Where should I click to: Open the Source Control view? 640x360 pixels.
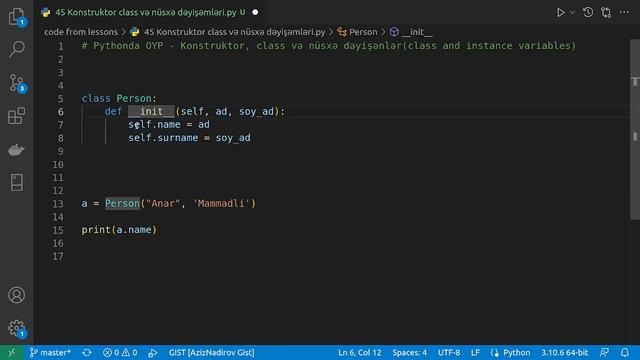pyautogui.click(x=16, y=83)
